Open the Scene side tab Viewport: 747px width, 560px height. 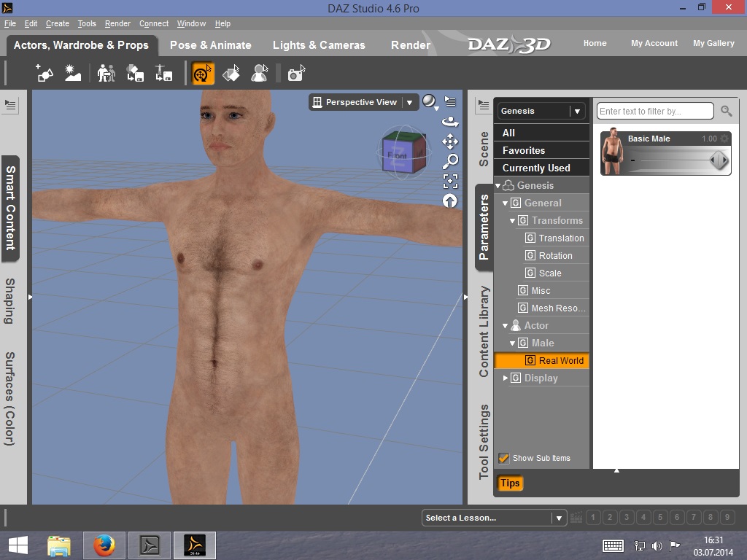[484, 149]
